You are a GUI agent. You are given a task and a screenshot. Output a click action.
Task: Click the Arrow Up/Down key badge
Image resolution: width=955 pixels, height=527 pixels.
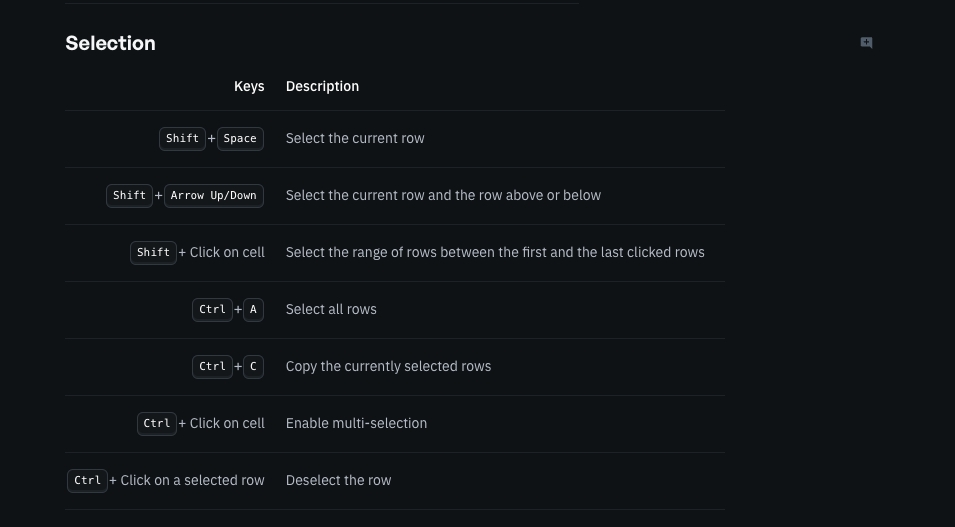click(x=213, y=196)
